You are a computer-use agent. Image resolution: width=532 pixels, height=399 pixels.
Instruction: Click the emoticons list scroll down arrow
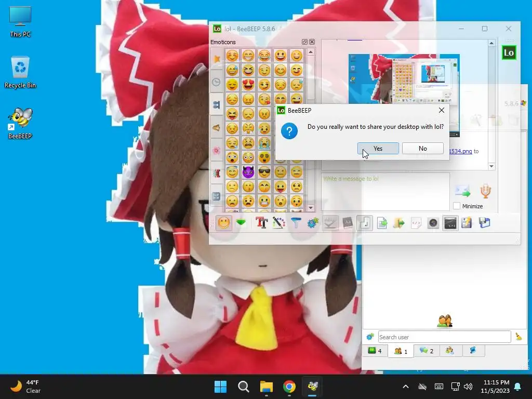(x=311, y=208)
